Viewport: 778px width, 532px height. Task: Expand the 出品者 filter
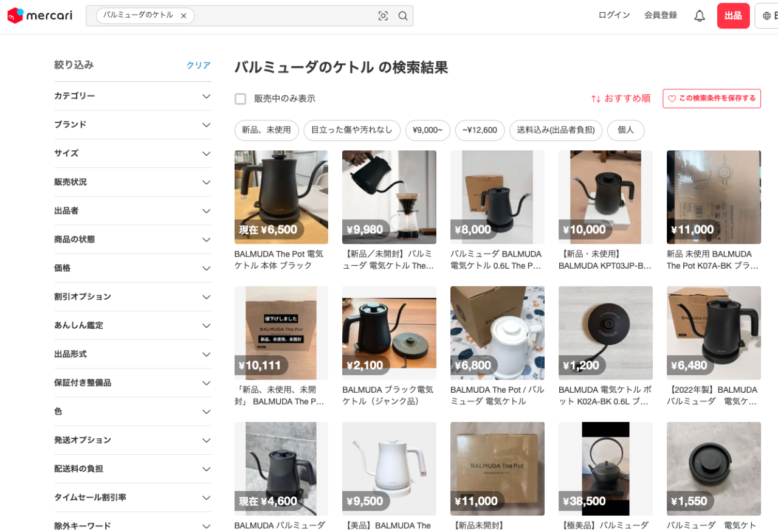[x=133, y=211]
